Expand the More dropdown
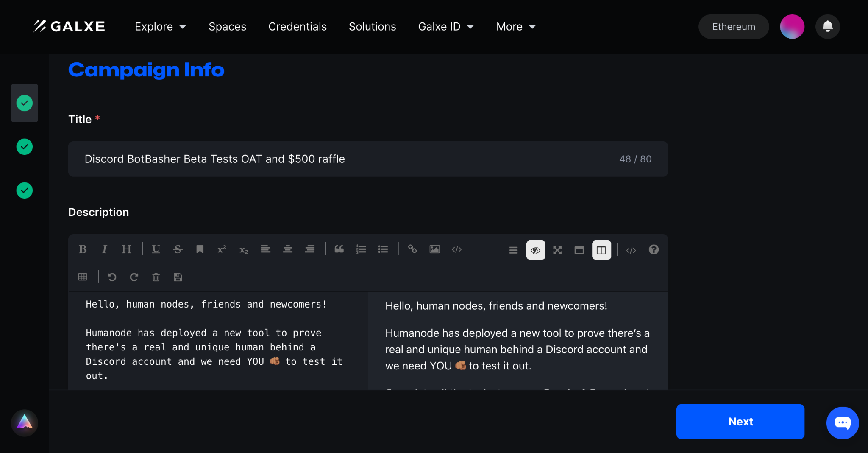This screenshot has height=453, width=868. (x=516, y=27)
